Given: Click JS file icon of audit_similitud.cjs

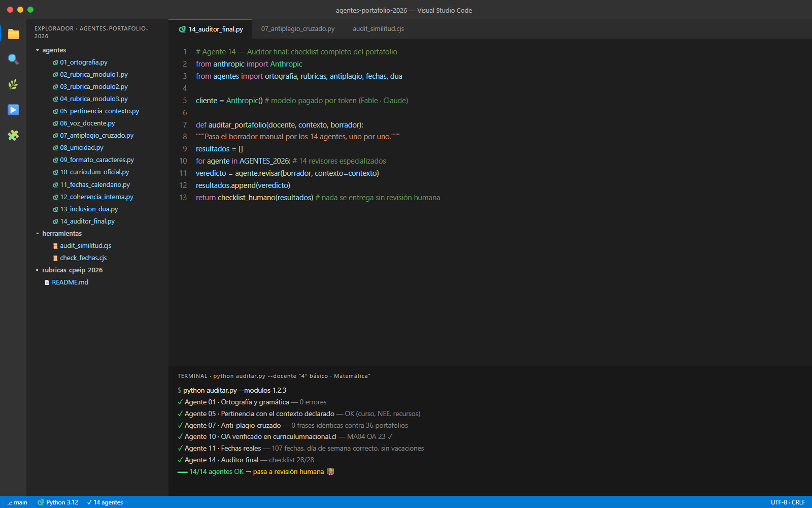Looking at the screenshot, I should (55, 246).
